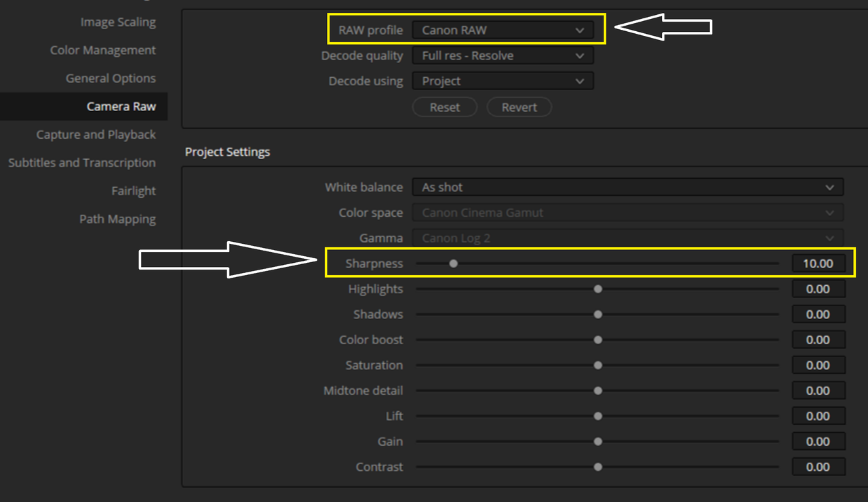
Task: Click the Contrast value field
Action: [818, 467]
